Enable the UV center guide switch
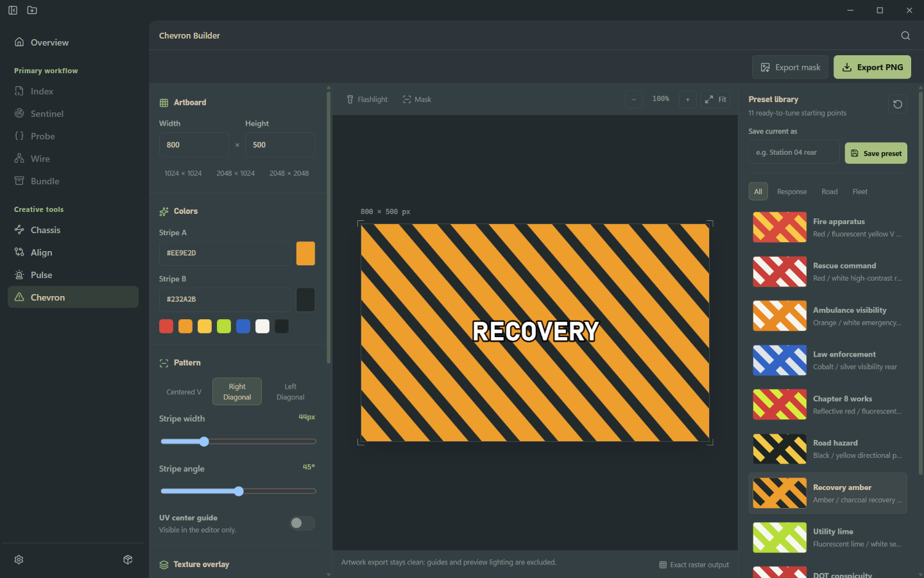This screenshot has height=578, width=924. coord(302,523)
